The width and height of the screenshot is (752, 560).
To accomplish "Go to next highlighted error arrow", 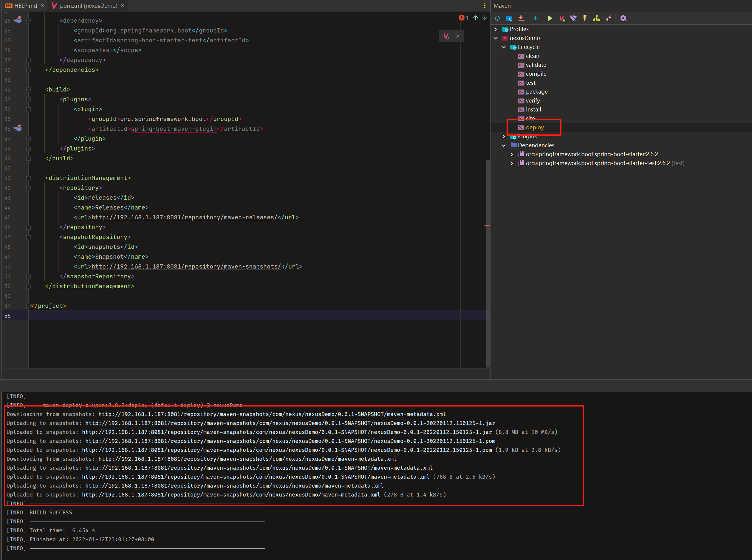I will click(x=485, y=18).
